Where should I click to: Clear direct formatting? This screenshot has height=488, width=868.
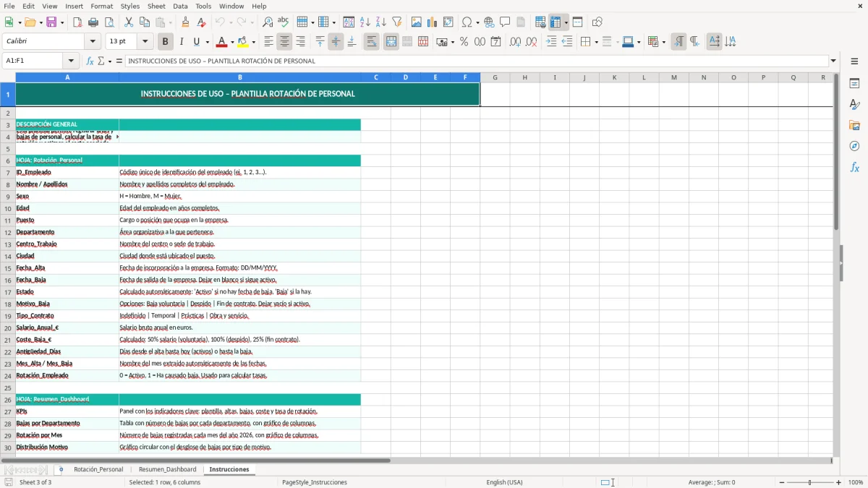click(x=201, y=22)
